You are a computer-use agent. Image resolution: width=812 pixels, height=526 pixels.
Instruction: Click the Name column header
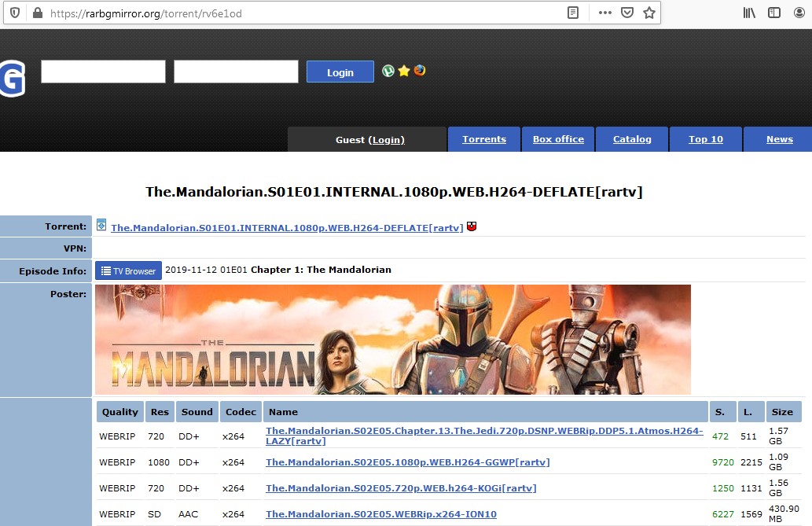[x=486, y=411]
